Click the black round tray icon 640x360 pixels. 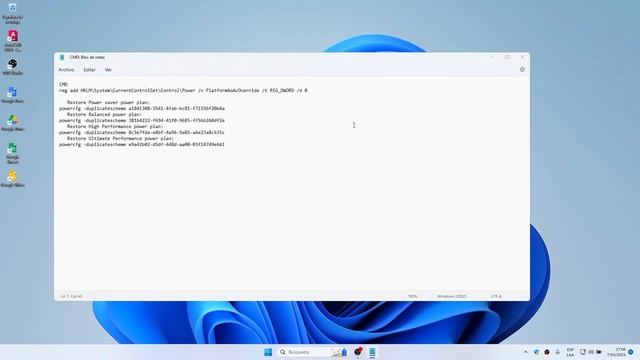point(547,352)
